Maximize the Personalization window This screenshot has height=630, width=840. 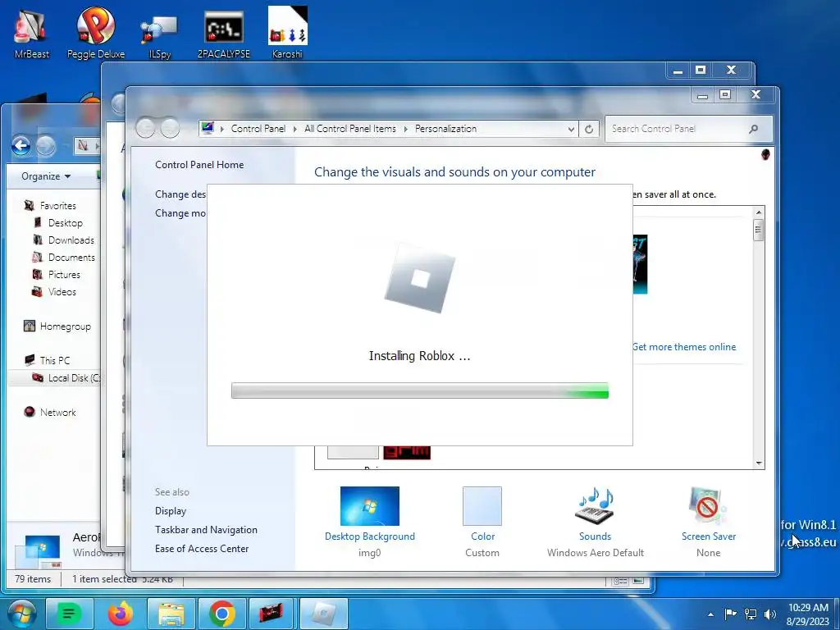[x=725, y=94]
